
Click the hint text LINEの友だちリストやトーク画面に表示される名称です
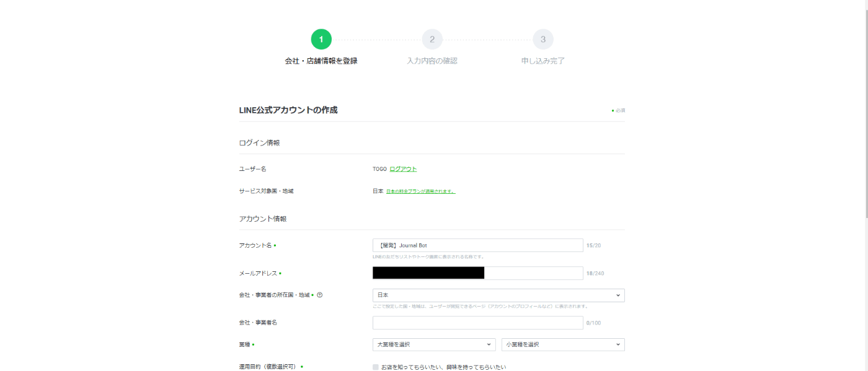428,256
